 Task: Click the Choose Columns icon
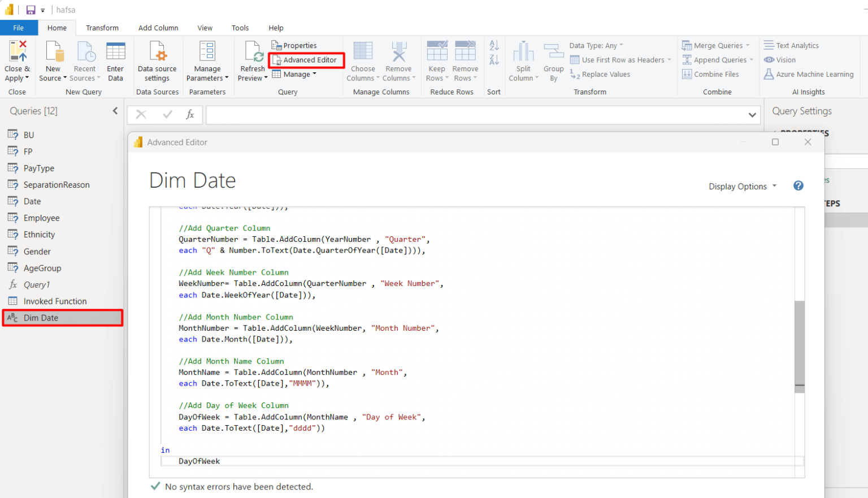click(362, 59)
